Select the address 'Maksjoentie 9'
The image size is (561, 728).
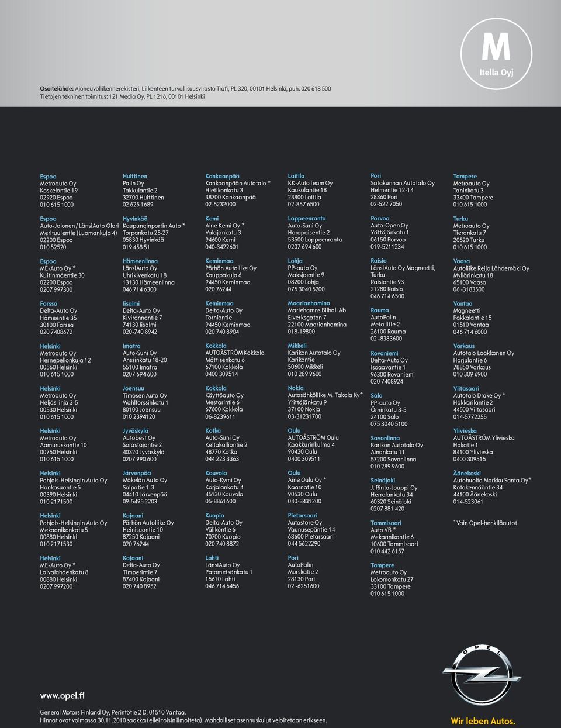click(306, 275)
